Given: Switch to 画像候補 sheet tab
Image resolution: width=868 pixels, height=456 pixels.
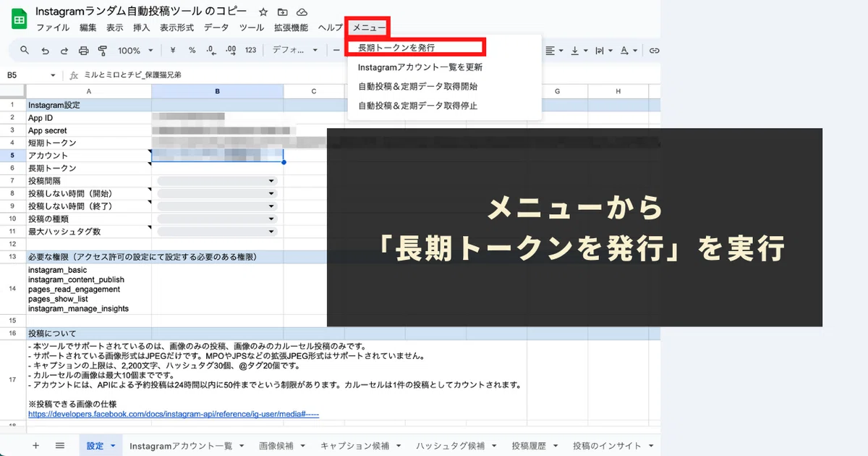Looking at the screenshot, I should (x=277, y=446).
